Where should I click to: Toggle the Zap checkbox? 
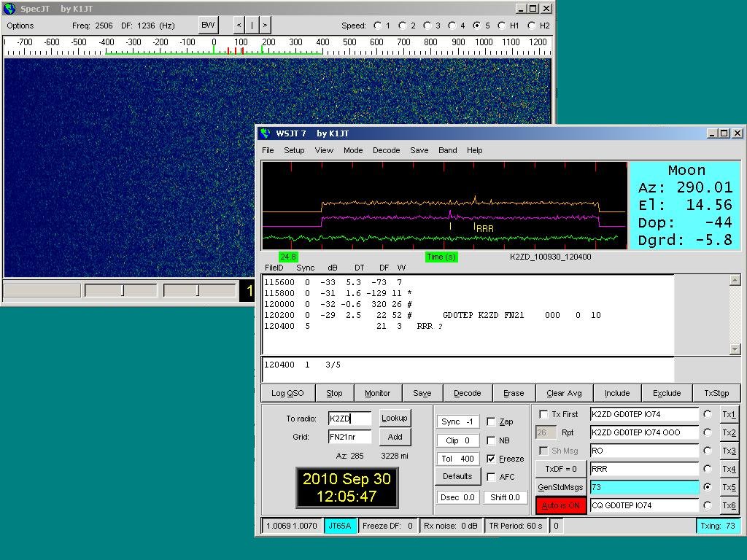(x=492, y=422)
